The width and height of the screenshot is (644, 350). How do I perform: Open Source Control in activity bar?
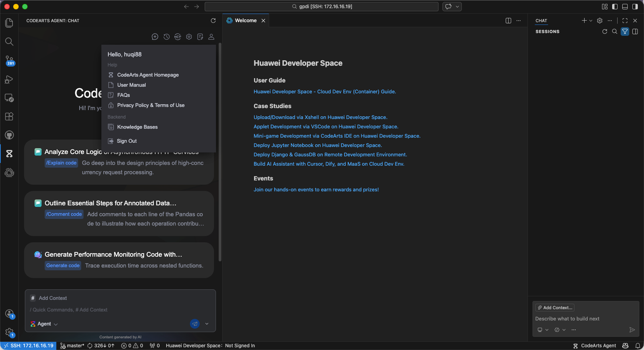(9, 60)
